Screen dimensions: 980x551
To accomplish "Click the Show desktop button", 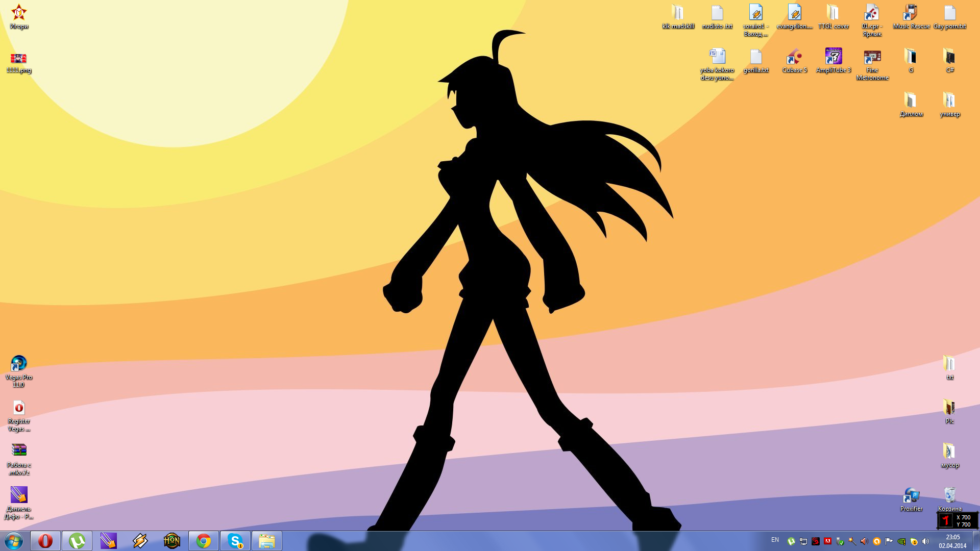I will pos(976,541).
